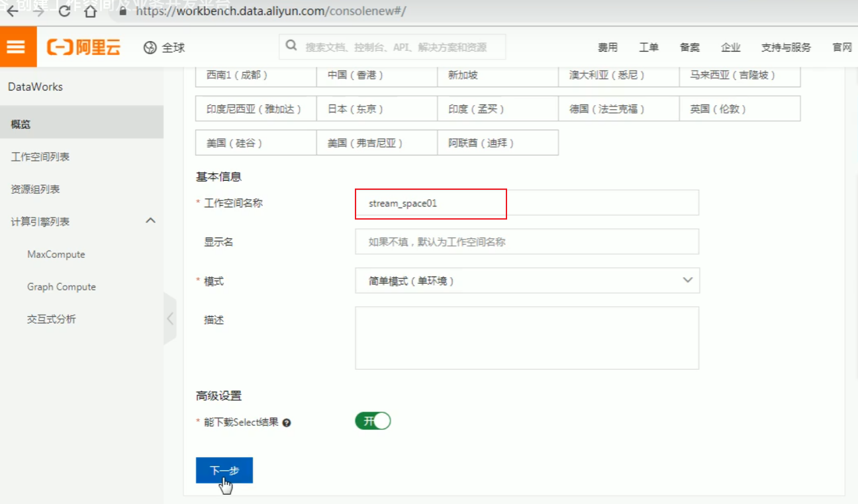
Task: Collapse the 计算引擎列表 section
Action: (x=150, y=221)
